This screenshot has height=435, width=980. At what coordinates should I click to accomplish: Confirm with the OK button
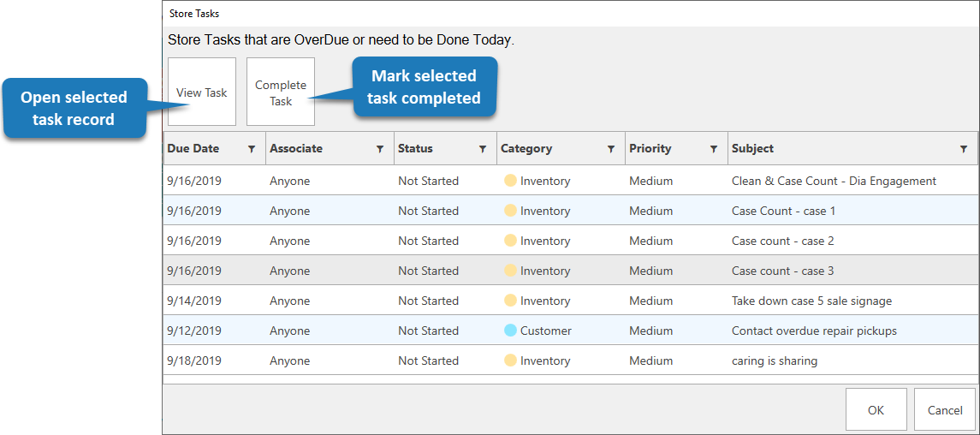tap(876, 410)
